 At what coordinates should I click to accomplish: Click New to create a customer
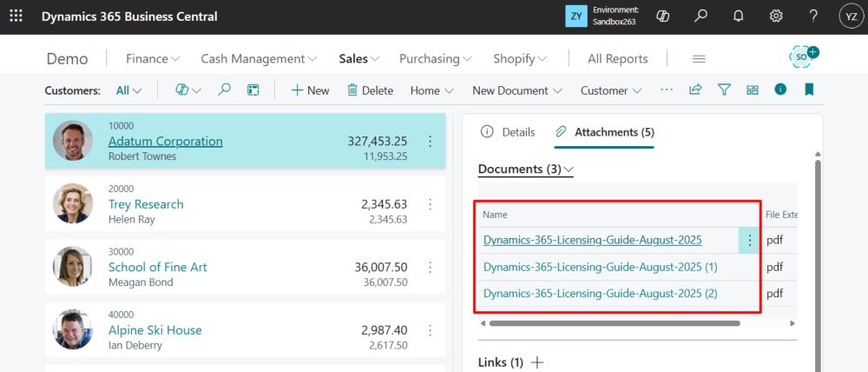[x=310, y=90]
